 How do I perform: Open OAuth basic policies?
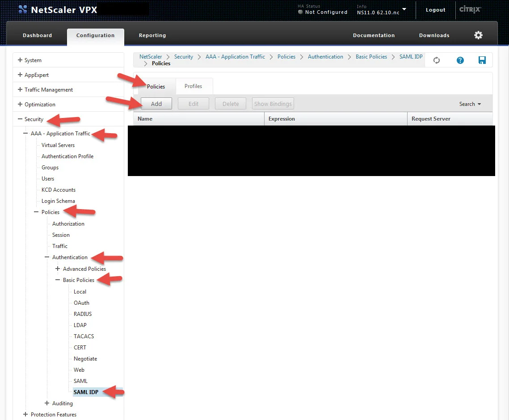point(81,303)
